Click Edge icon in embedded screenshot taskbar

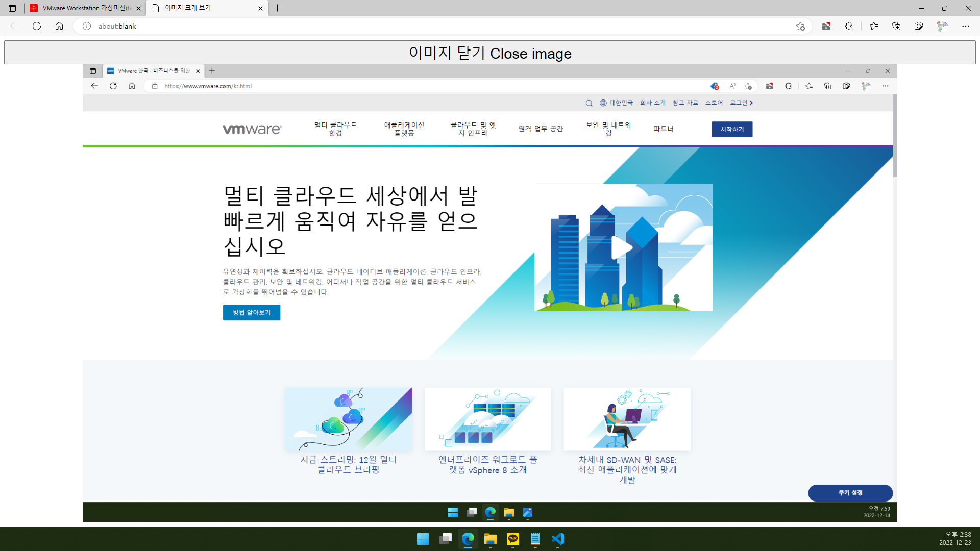pyautogui.click(x=491, y=512)
